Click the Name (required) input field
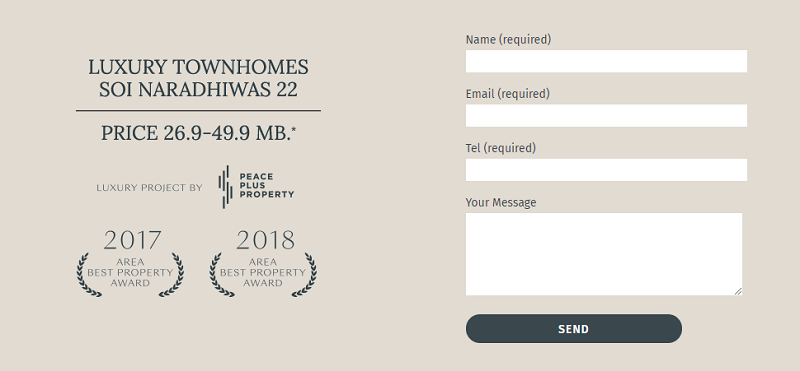The image size is (800, 371). [606, 61]
